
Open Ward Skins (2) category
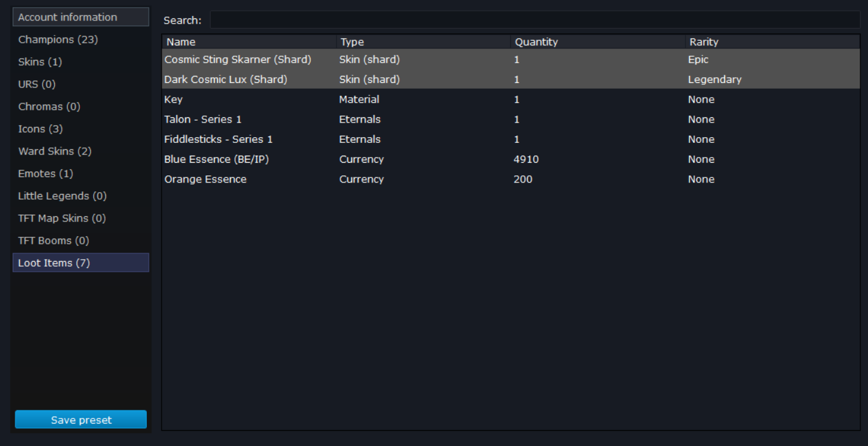[x=80, y=151]
